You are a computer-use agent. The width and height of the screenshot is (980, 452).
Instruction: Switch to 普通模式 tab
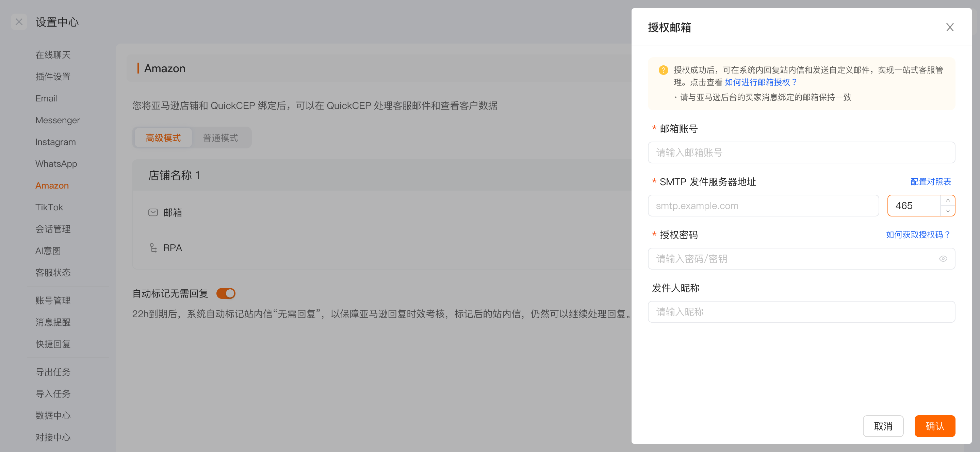220,138
